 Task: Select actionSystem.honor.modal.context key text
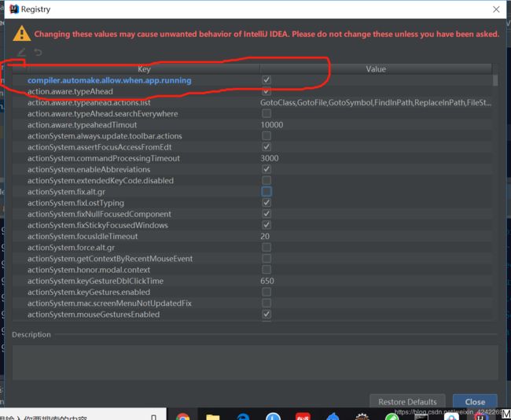[89, 270]
